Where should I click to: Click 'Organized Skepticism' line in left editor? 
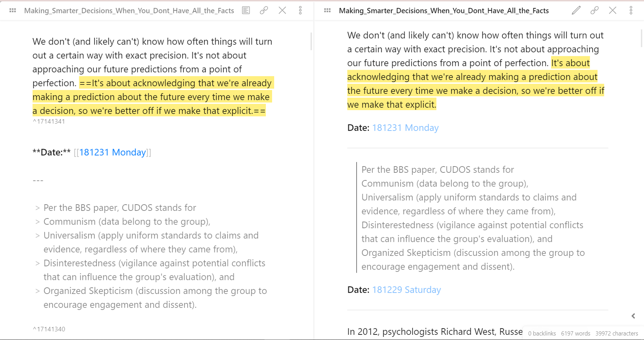[x=155, y=298]
